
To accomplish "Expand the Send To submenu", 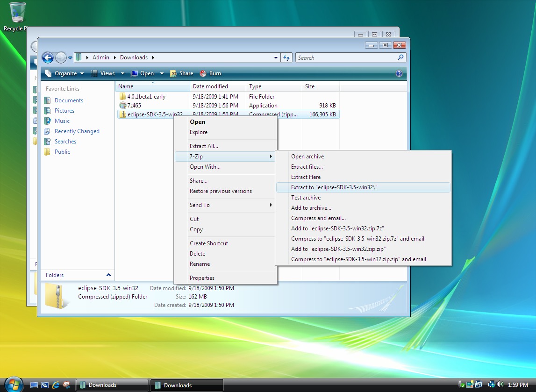I will tap(225, 205).
